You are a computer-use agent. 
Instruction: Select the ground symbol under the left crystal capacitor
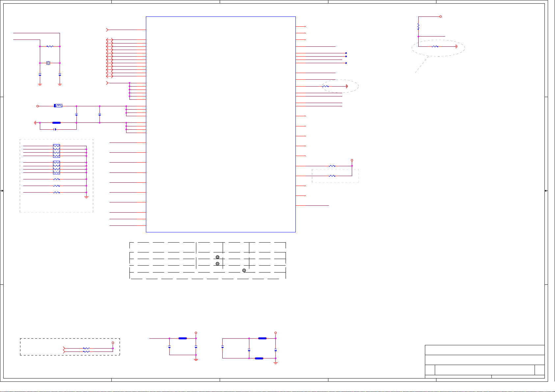[x=40, y=84]
